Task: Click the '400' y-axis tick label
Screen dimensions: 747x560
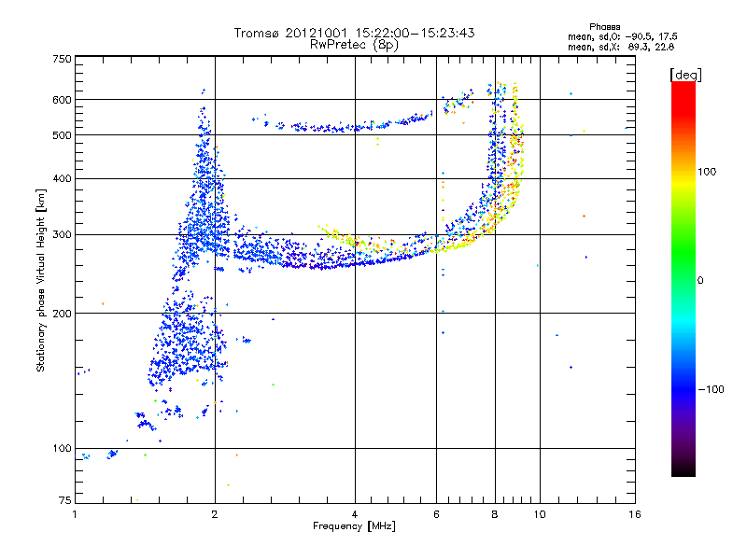Action: coord(62,179)
